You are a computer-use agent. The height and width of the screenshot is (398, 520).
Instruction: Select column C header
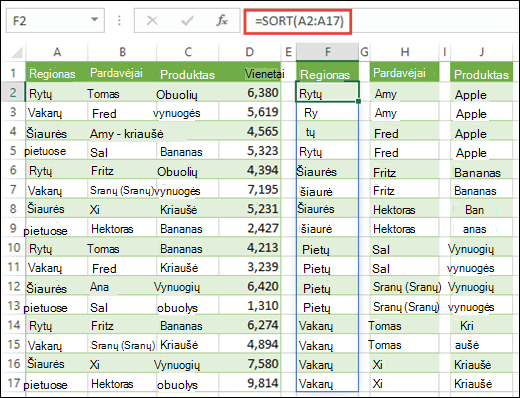[188, 52]
